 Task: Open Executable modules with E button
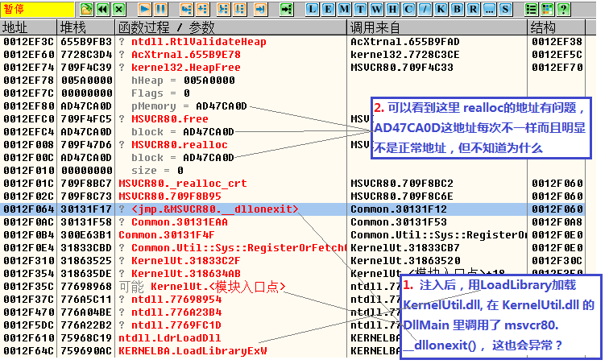click(328, 9)
